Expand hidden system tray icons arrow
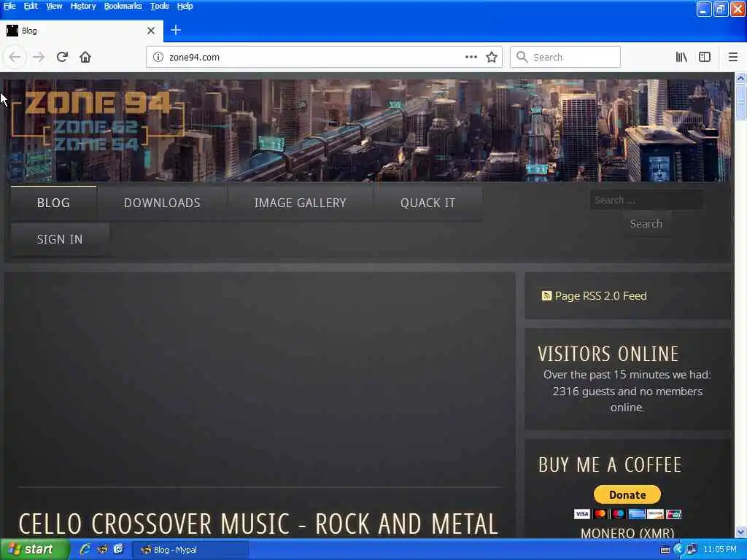 coord(678,550)
